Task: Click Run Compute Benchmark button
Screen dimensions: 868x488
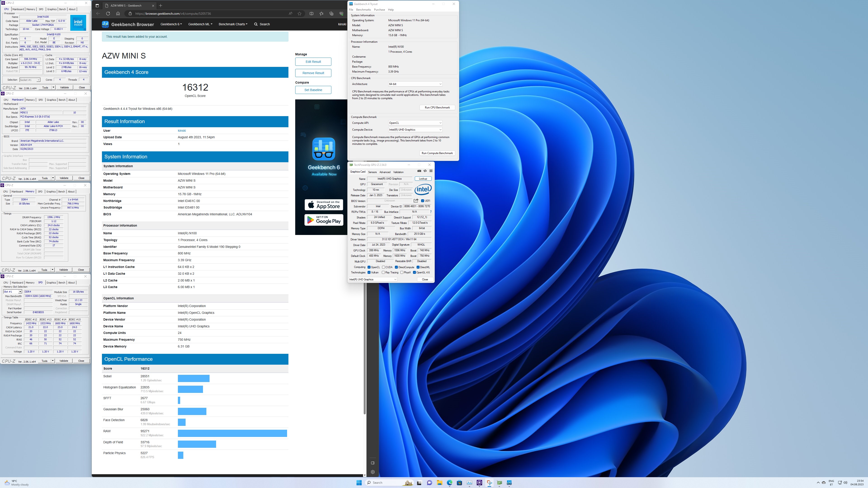Action: coord(437,153)
